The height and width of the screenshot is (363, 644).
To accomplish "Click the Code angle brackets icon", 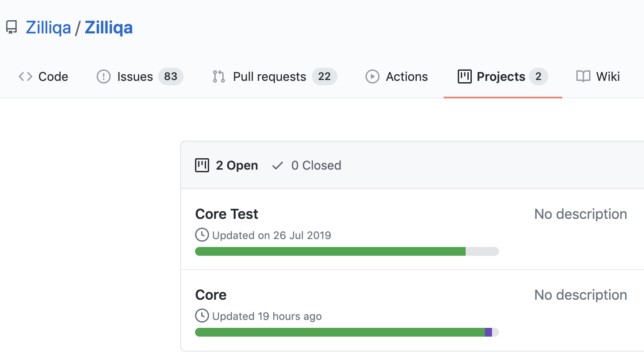I will [x=25, y=76].
